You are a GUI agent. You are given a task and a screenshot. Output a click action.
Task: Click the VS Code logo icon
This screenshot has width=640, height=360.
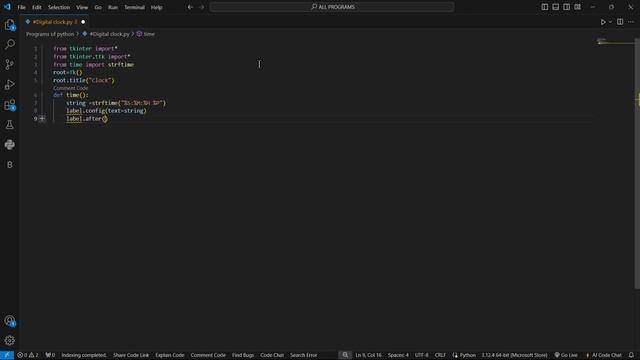pos(7,7)
